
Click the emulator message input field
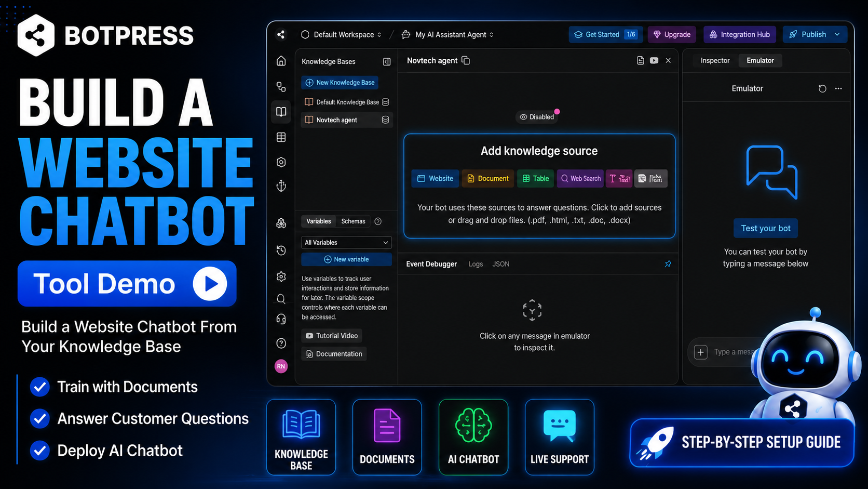(x=733, y=352)
